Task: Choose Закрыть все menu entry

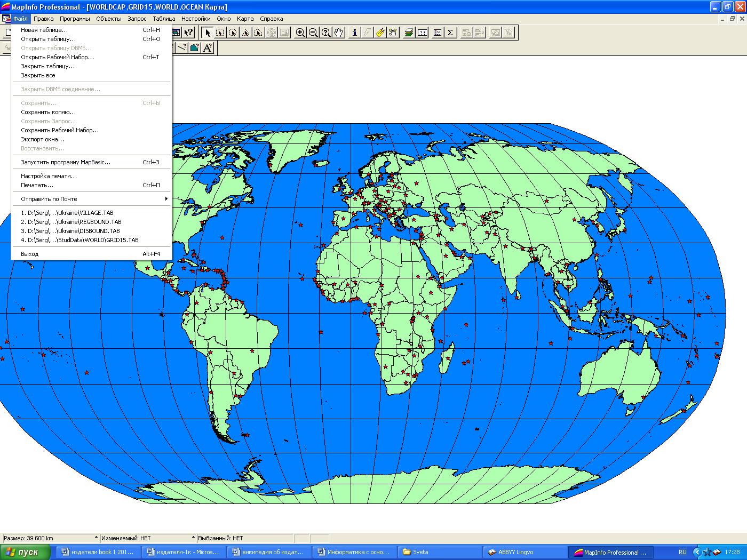Action: tap(91, 75)
